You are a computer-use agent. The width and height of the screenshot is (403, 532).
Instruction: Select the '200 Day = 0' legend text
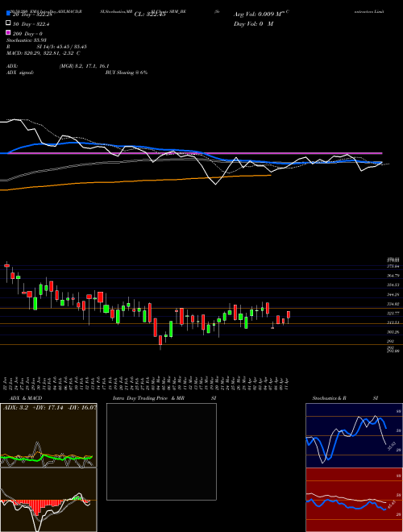28,34
